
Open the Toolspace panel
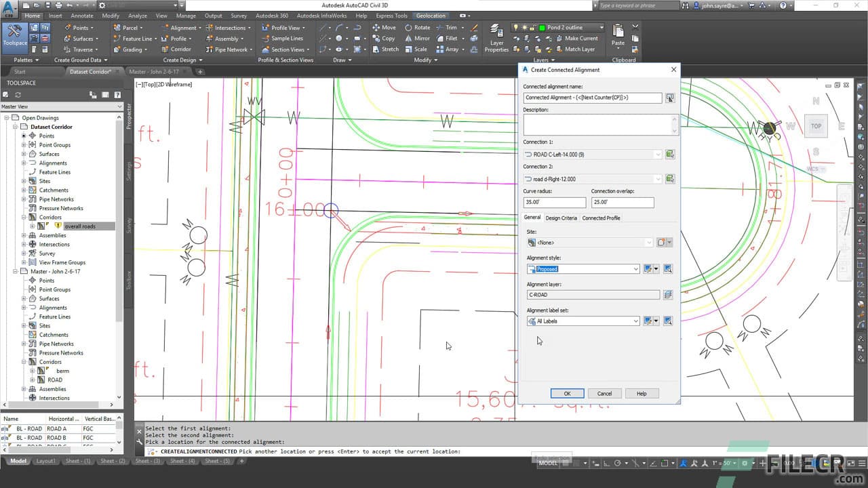click(x=15, y=34)
